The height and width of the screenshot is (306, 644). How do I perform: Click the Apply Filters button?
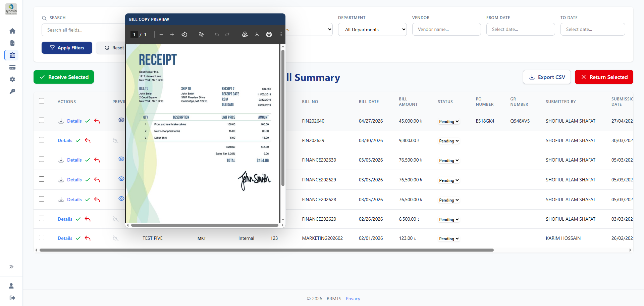(x=67, y=48)
